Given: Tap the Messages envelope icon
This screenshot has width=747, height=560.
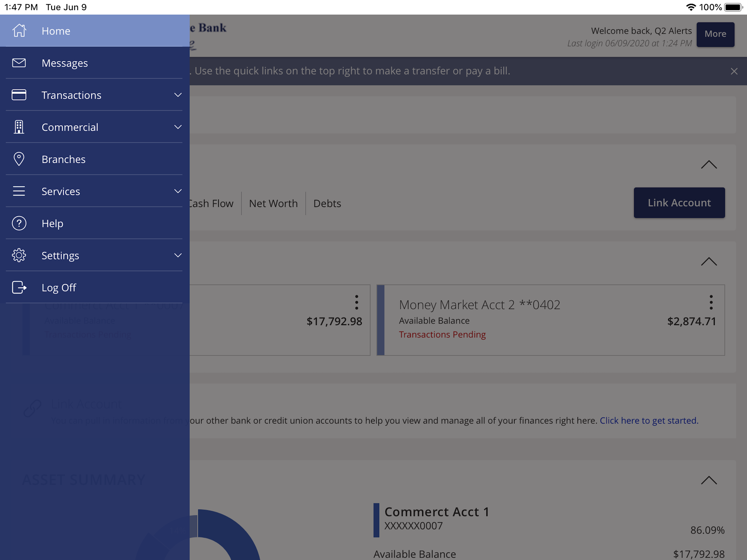Looking at the screenshot, I should tap(19, 63).
